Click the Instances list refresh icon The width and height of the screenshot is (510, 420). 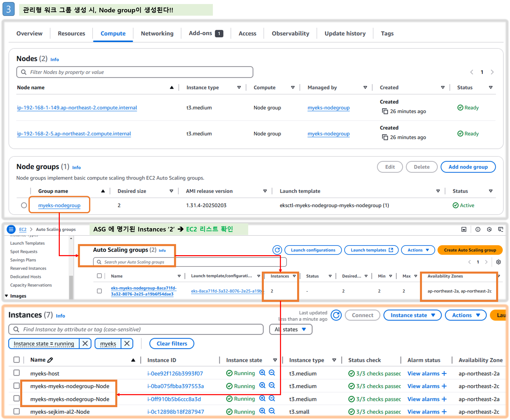pyautogui.click(x=336, y=315)
